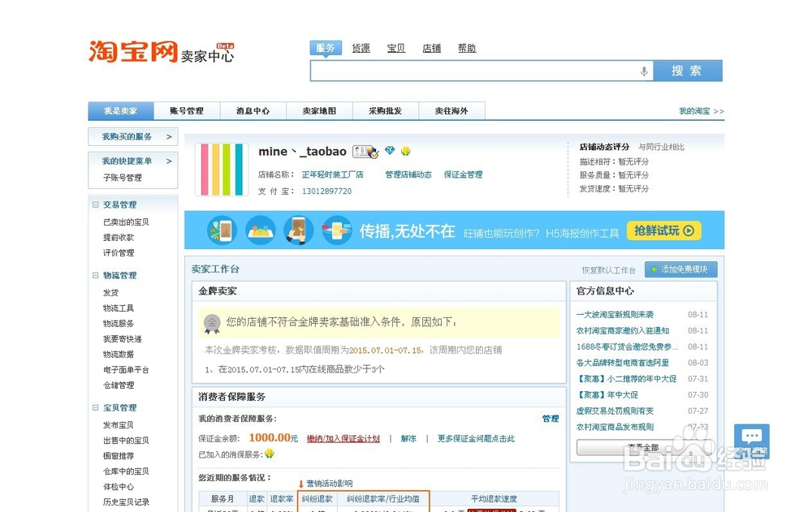This screenshot has width=812, height=512.
Task: Click the 解冻 link
Action: point(408,438)
